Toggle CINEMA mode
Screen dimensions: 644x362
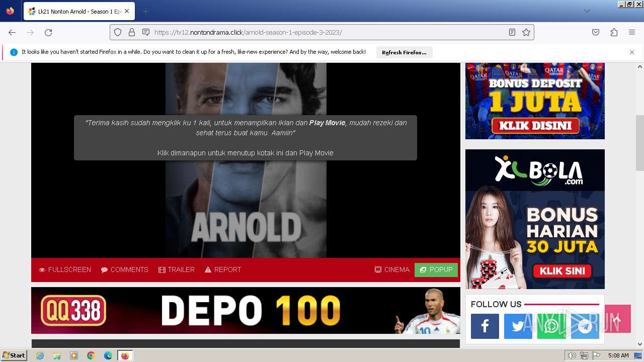(x=392, y=269)
